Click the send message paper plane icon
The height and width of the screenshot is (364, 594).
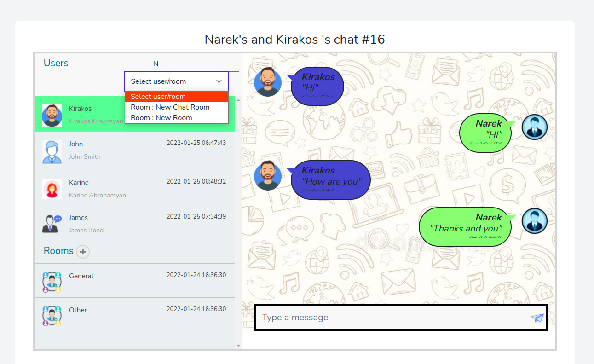[537, 318]
